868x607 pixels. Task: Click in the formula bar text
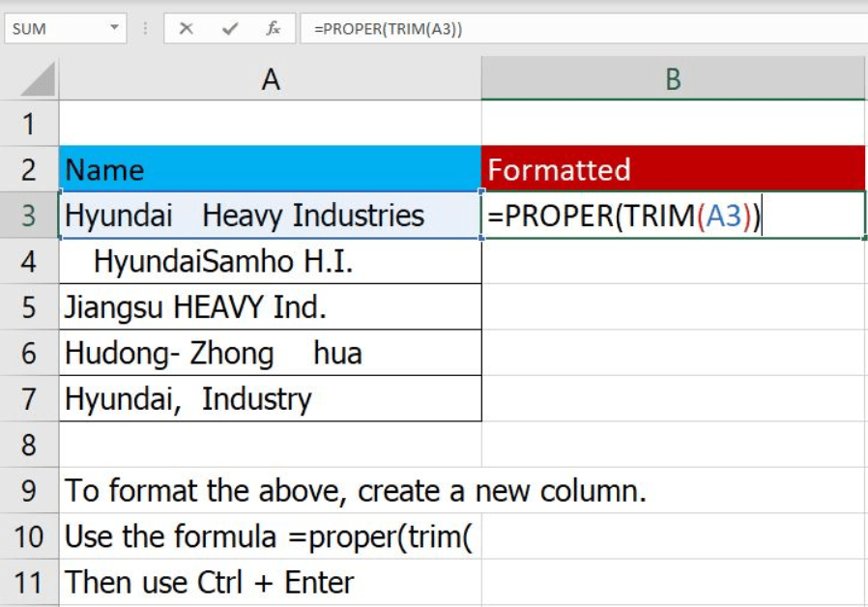580,29
